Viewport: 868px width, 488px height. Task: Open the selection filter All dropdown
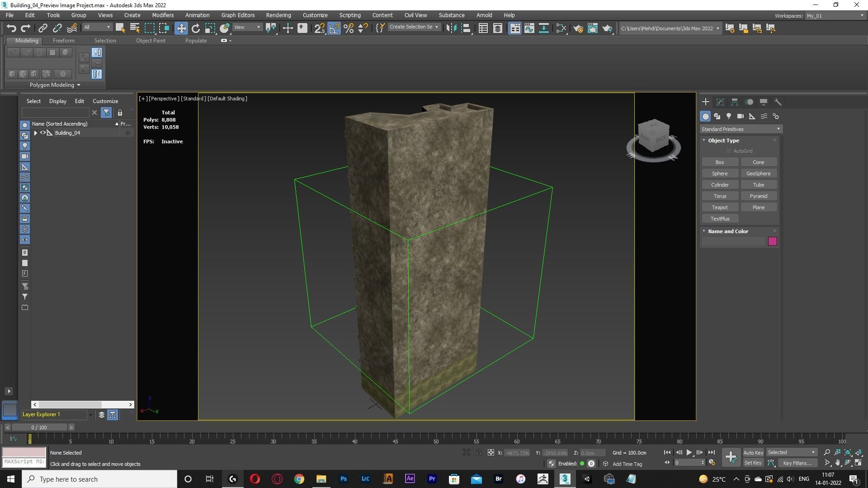click(97, 28)
